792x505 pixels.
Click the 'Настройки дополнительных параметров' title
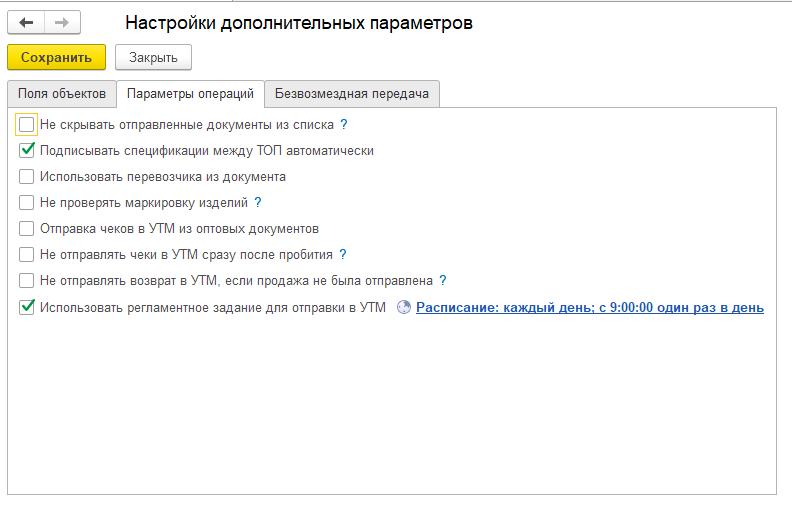pos(299,23)
